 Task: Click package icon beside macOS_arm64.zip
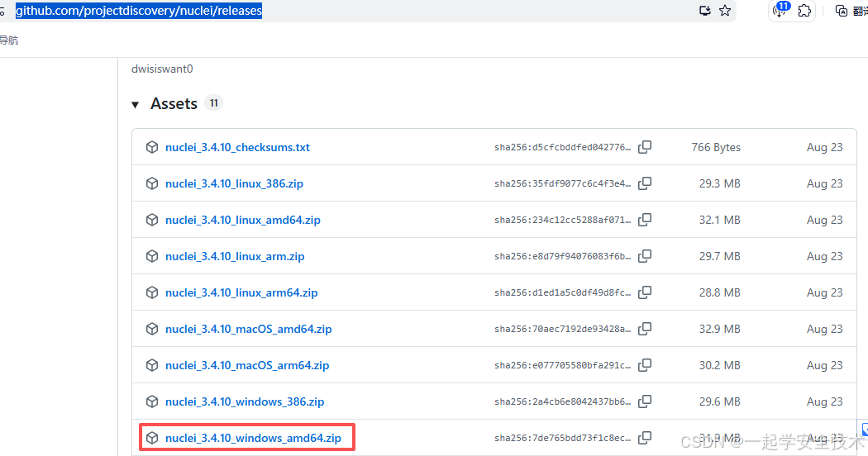[x=151, y=365]
